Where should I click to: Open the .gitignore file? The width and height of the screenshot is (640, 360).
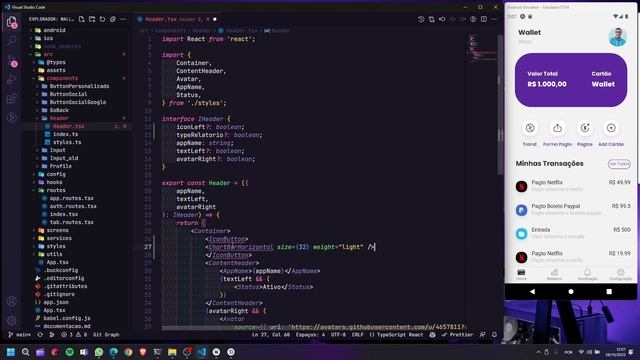click(x=59, y=294)
